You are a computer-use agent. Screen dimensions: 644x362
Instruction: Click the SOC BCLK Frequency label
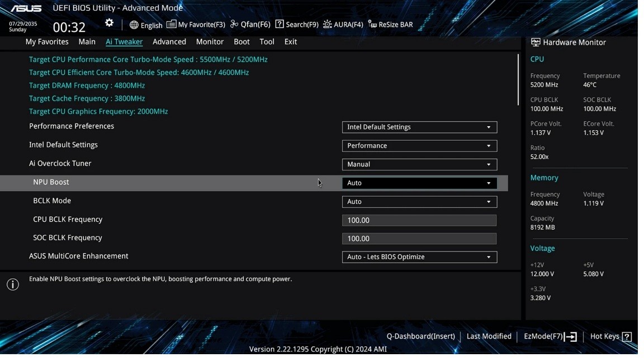(x=67, y=238)
